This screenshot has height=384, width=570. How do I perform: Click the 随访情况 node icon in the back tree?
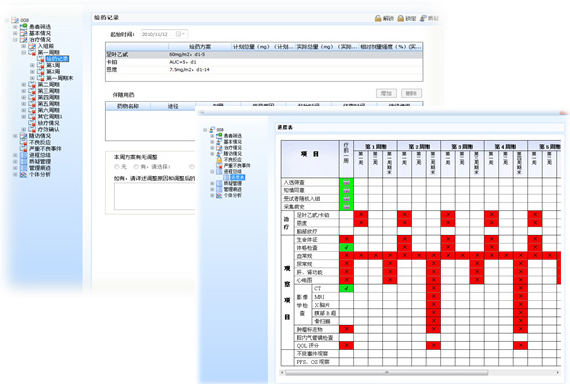click(24, 136)
